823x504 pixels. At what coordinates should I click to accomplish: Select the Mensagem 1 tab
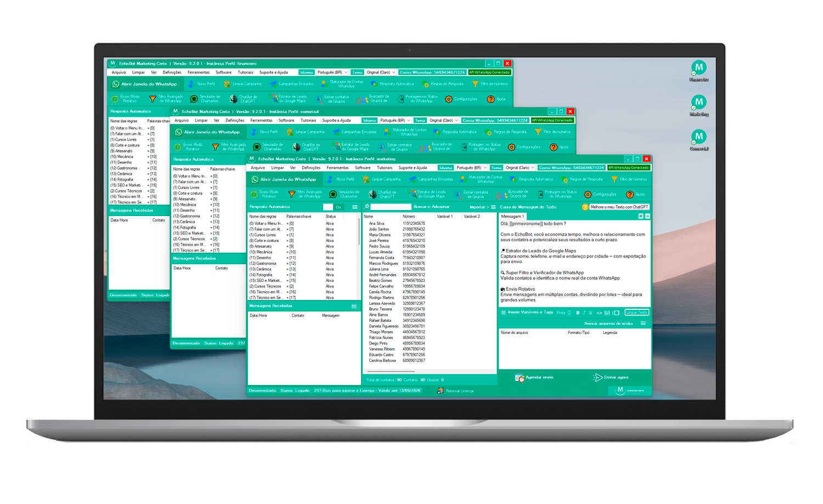point(512,216)
